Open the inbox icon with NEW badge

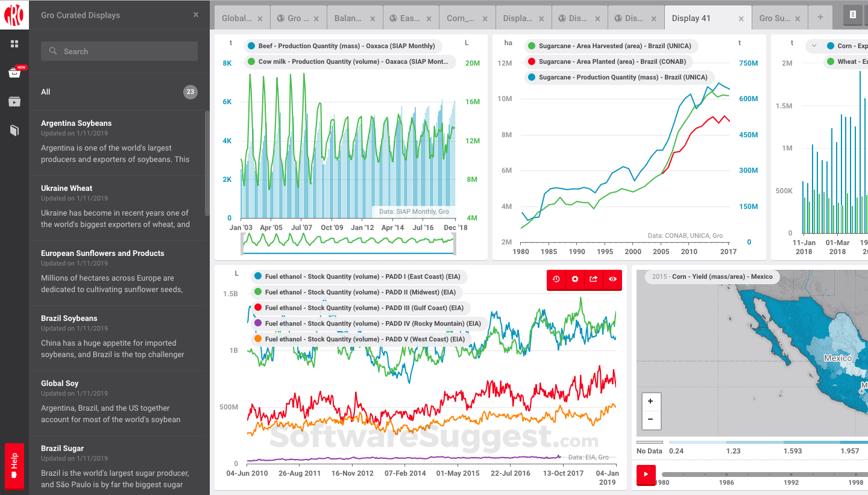click(14, 73)
